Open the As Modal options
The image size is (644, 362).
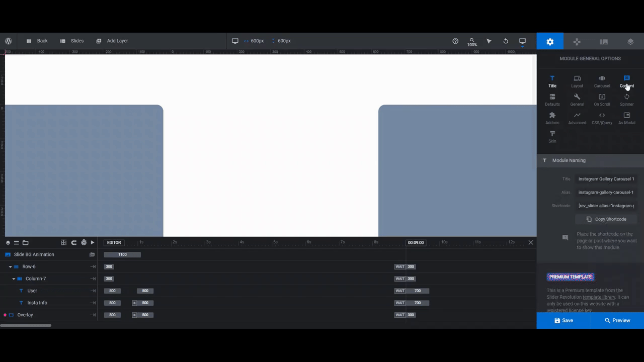click(x=627, y=119)
